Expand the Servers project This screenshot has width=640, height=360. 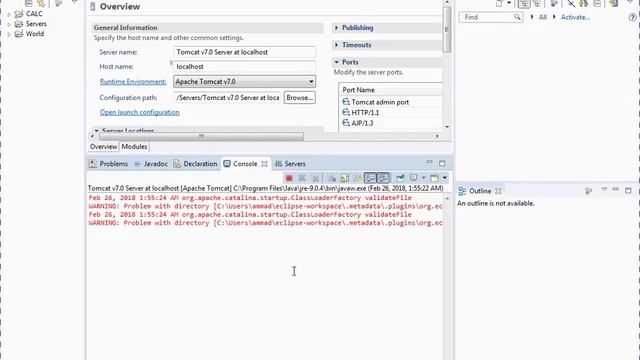(9, 24)
